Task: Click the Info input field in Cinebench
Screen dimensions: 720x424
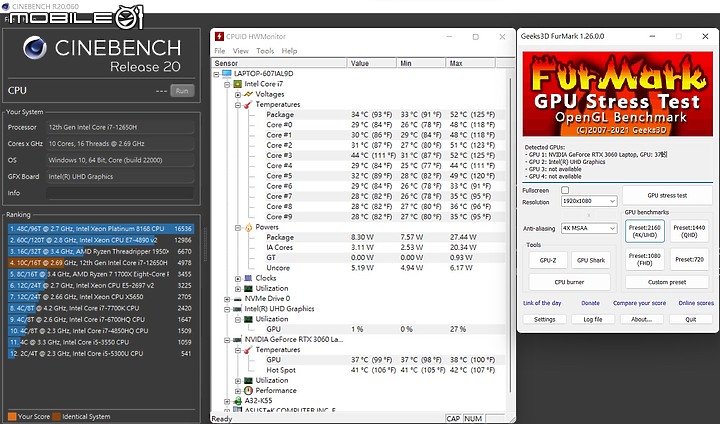Action: coord(119,193)
